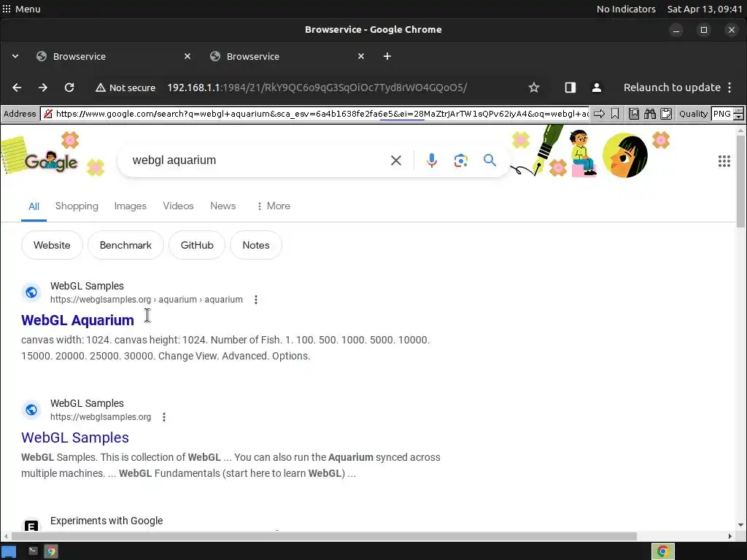Increase quality with the stepper's up arrow

point(738,111)
